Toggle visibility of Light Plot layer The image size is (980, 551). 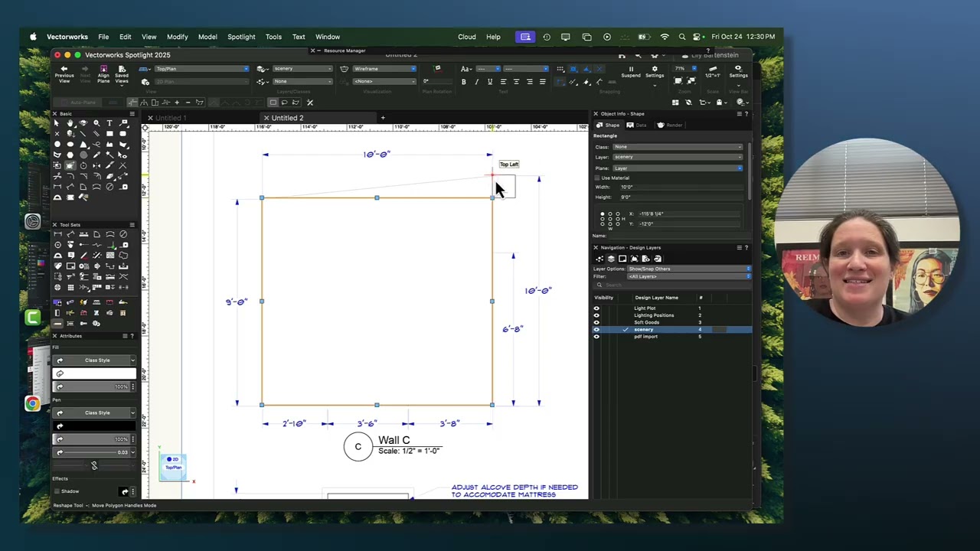(596, 308)
